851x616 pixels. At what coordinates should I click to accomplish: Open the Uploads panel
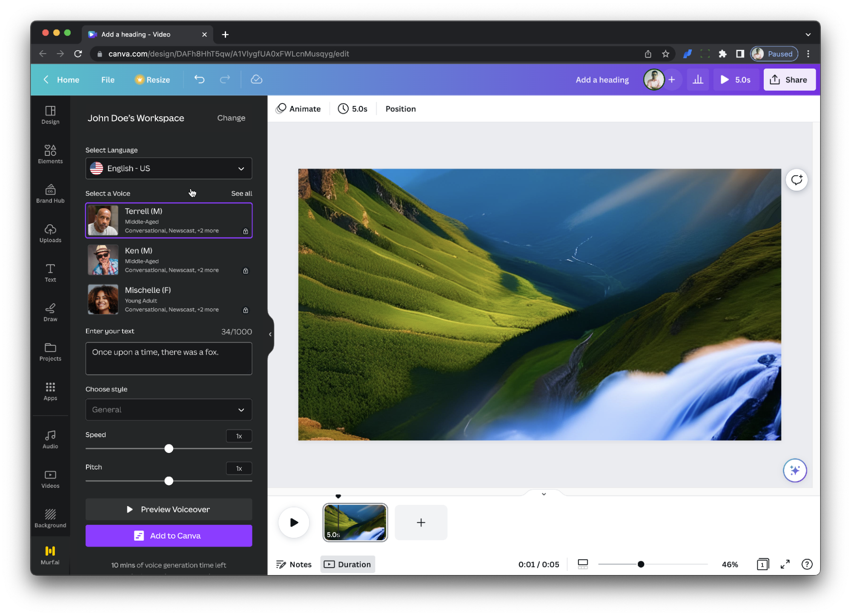tap(50, 233)
